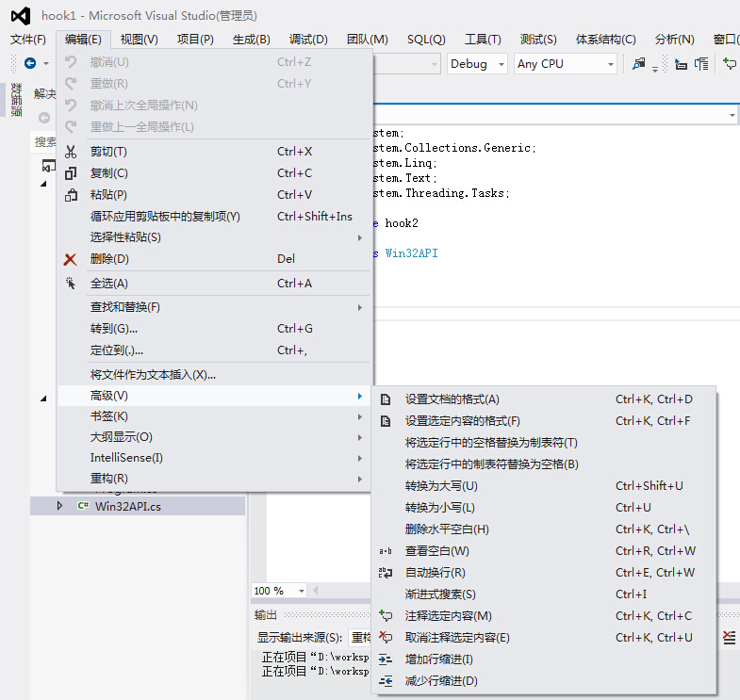The height and width of the screenshot is (700, 740).
Task: Click Format Selection (设置选定内容的格式) entry
Action: pyautogui.click(x=544, y=421)
